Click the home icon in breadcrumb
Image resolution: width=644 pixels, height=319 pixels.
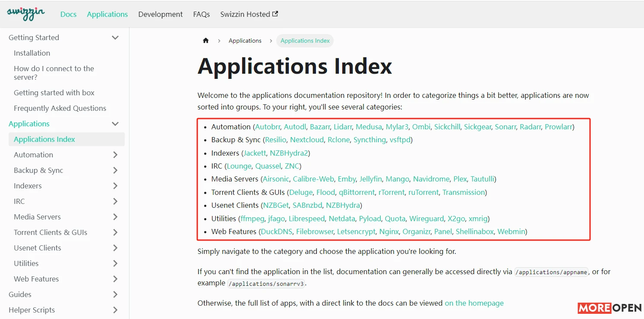(x=206, y=41)
